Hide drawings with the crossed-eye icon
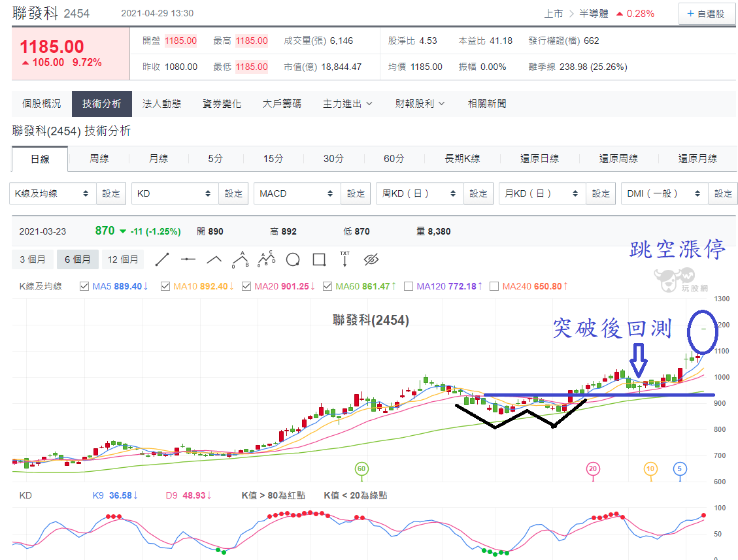Image resolution: width=738 pixels, height=560 pixels. pyautogui.click(x=371, y=259)
